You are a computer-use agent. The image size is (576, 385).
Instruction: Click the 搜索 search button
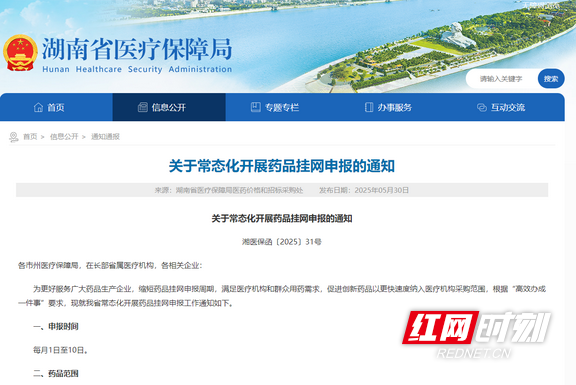[x=551, y=79]
